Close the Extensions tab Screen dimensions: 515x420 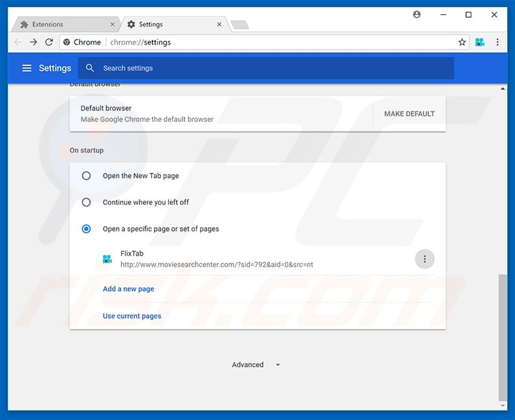pos(112,24)
